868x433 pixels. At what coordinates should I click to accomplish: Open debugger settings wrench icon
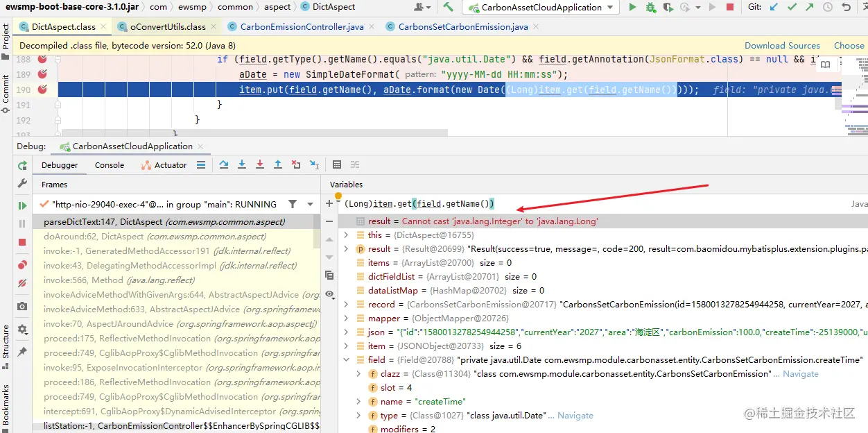[22, 184]
